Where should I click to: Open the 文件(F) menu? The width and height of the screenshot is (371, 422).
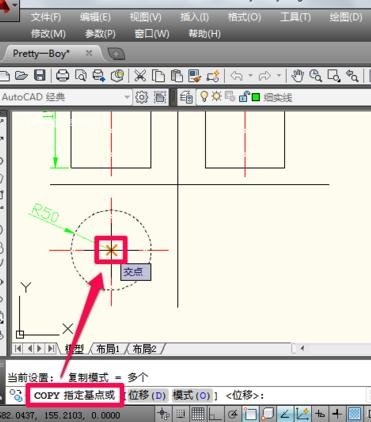coord(46,17)
